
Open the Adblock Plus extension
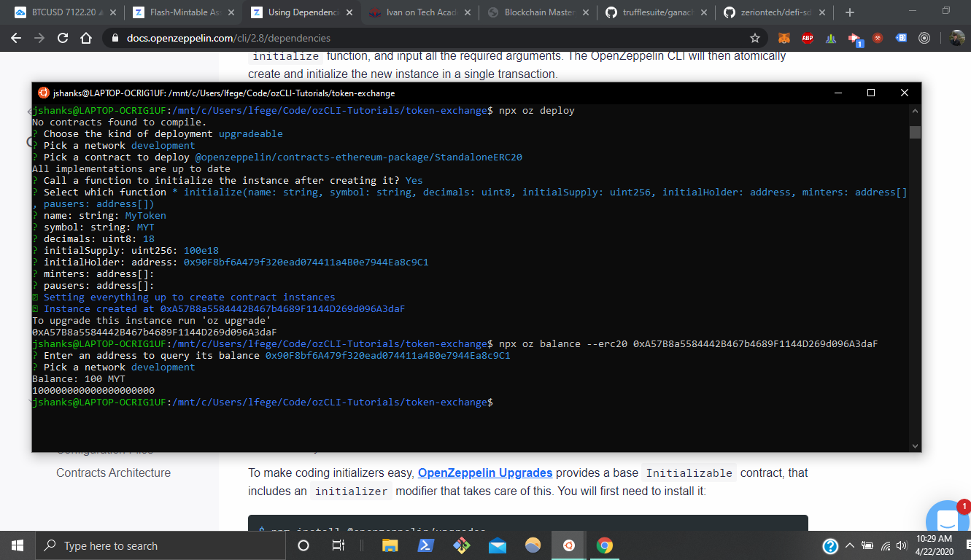click(x=808, y=38)
